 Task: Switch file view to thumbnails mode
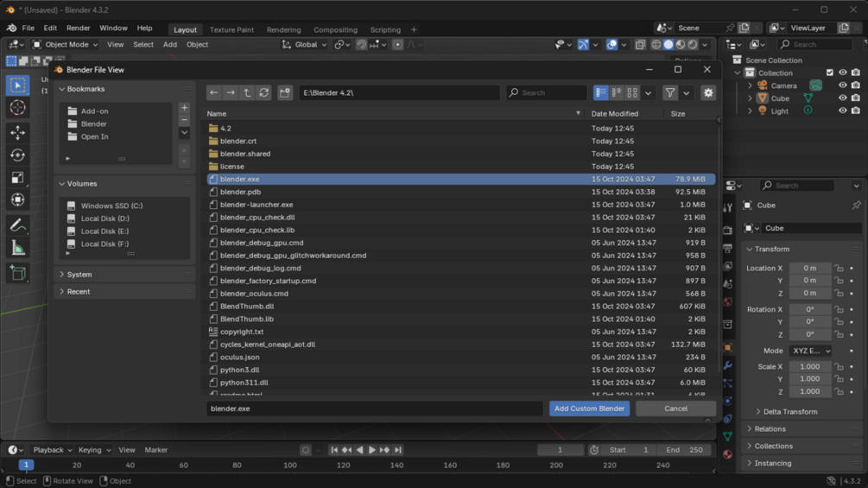(632, 93)
